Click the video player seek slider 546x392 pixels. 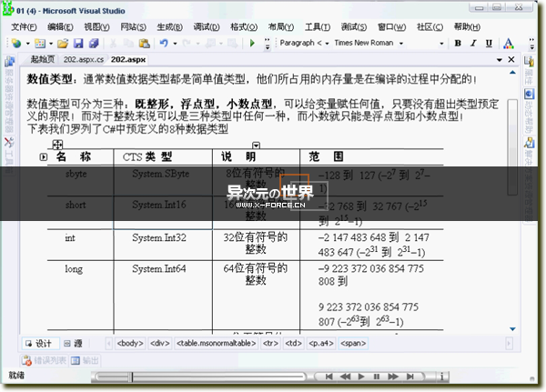coord(200,377)
